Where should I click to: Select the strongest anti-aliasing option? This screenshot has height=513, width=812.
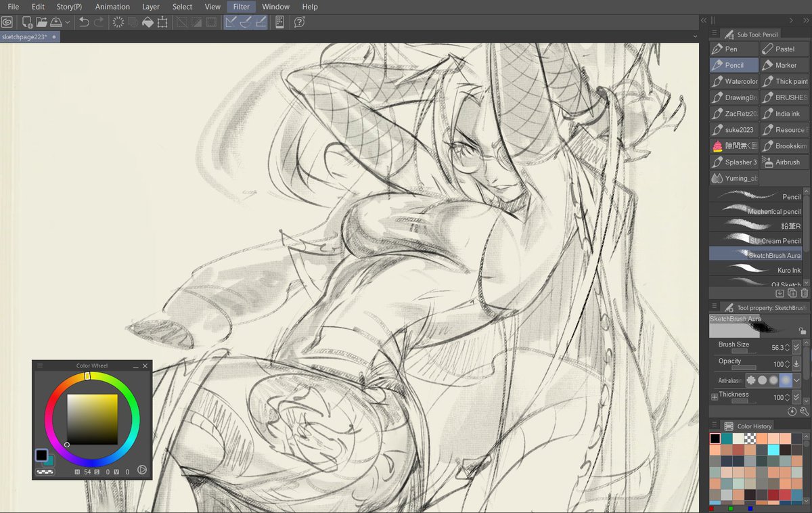(785, 380)
